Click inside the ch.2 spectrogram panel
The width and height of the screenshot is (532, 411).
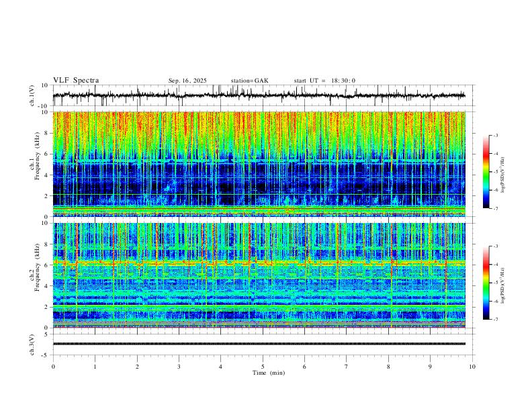[x=259, y=275]
